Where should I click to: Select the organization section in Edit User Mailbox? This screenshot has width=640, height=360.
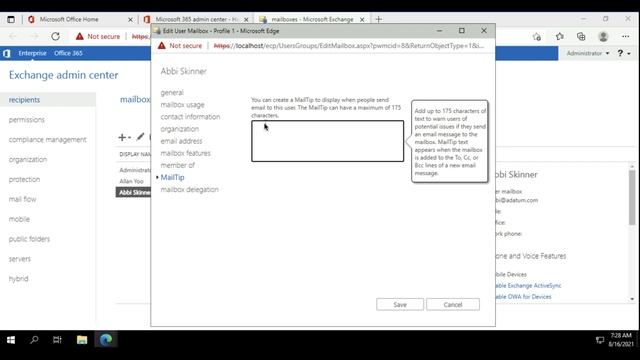(x=180, y=129)
